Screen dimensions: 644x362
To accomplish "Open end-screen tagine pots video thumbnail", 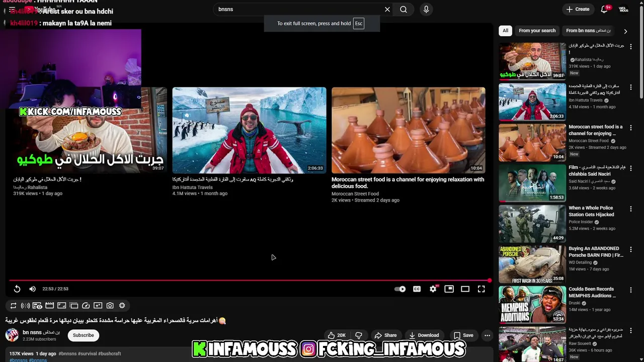I will click(408, 130).
